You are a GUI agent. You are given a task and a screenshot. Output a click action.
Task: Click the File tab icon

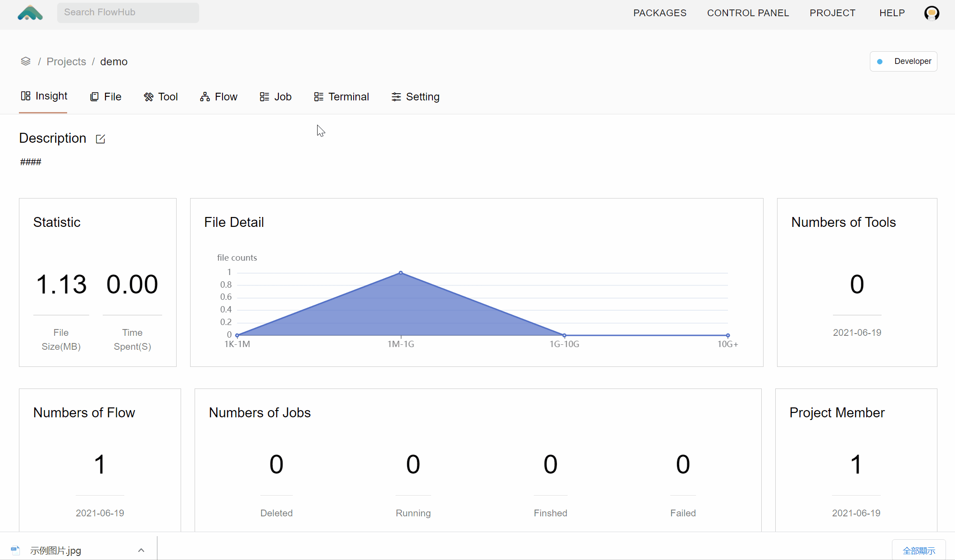click(x=94, y=97)
